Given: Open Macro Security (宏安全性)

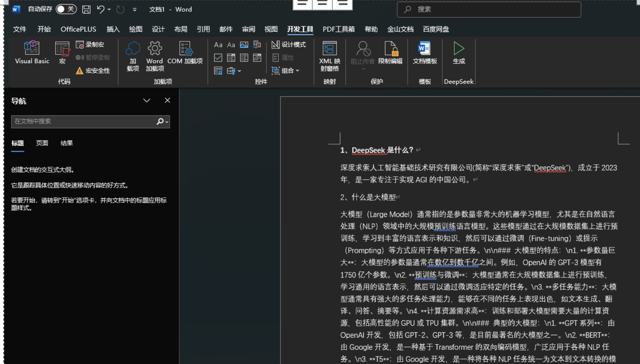Looking at the screenshot, I should click(93, 71).
